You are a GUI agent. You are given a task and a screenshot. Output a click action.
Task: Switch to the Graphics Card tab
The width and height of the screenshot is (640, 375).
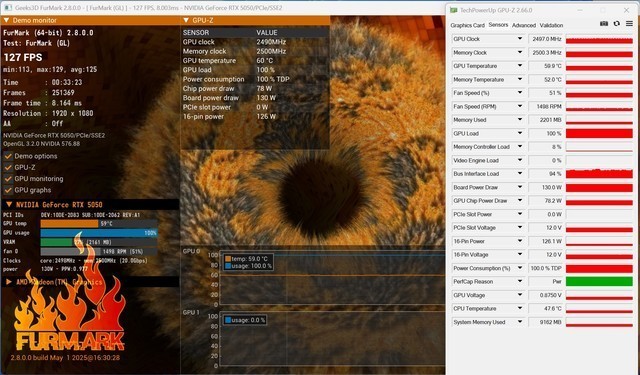click(x=467, y=25)
